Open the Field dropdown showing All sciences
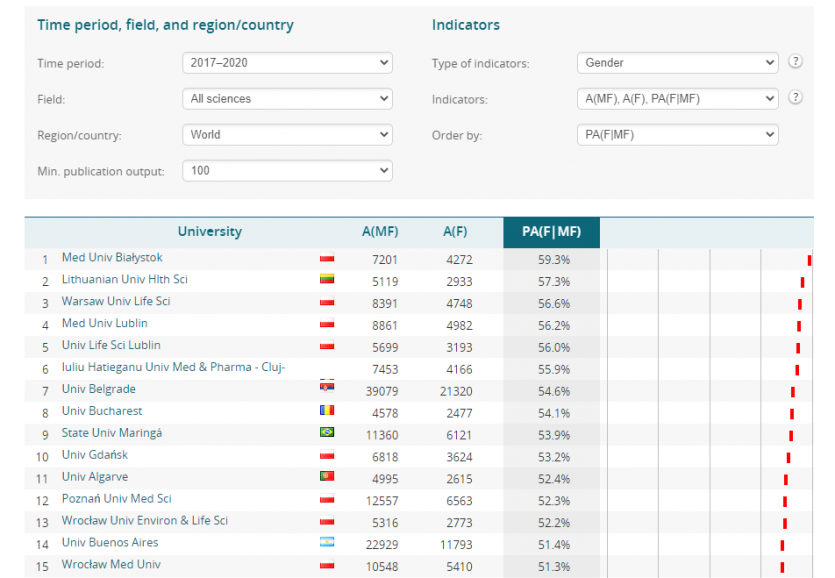The height and width of the screenshot is (578, 835). click(x=287, y=98)
